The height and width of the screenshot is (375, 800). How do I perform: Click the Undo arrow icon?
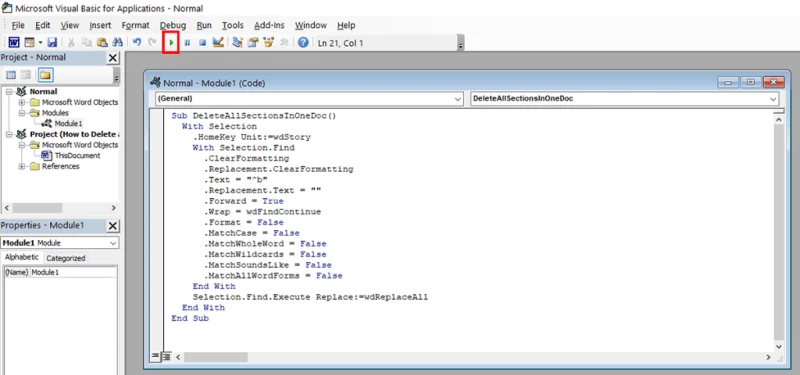tap(137, 43)
